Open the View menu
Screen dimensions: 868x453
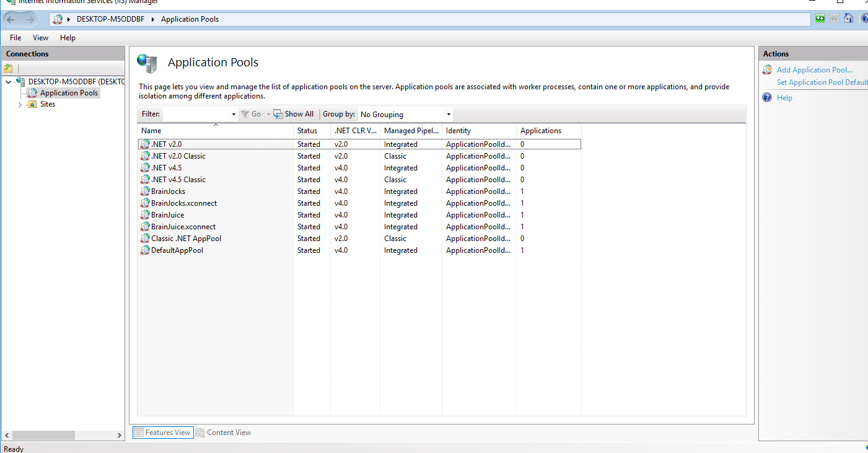40,38
